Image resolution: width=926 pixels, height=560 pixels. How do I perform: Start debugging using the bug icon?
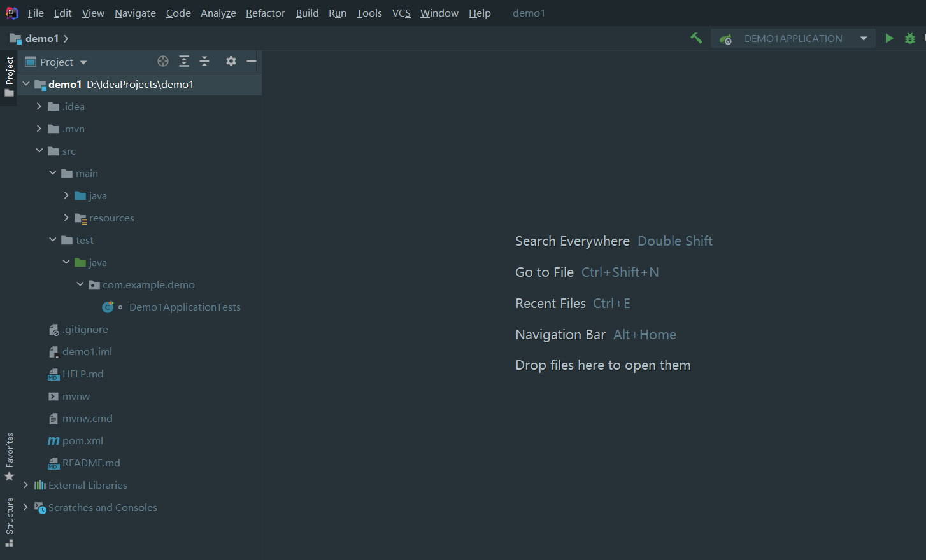910,38
